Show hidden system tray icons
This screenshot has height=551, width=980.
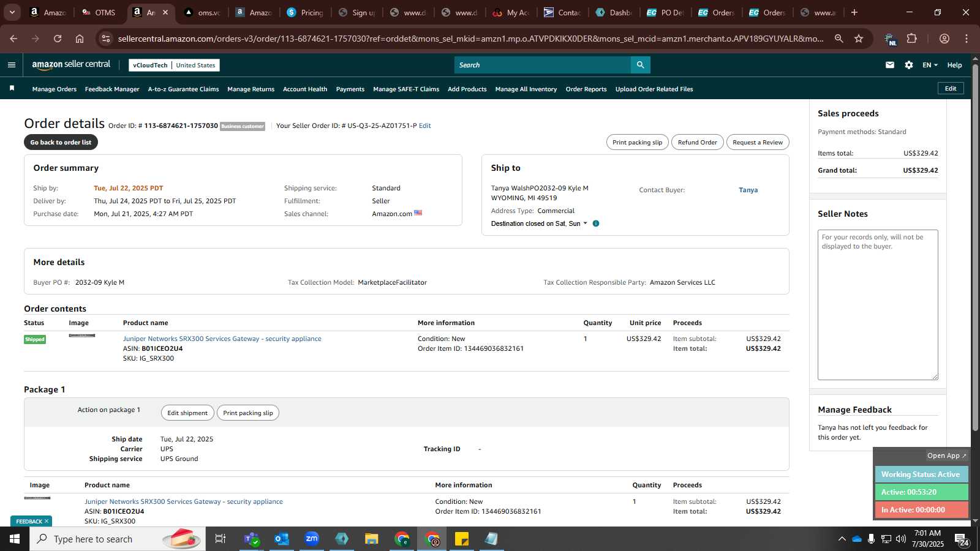tap(842, 539)
